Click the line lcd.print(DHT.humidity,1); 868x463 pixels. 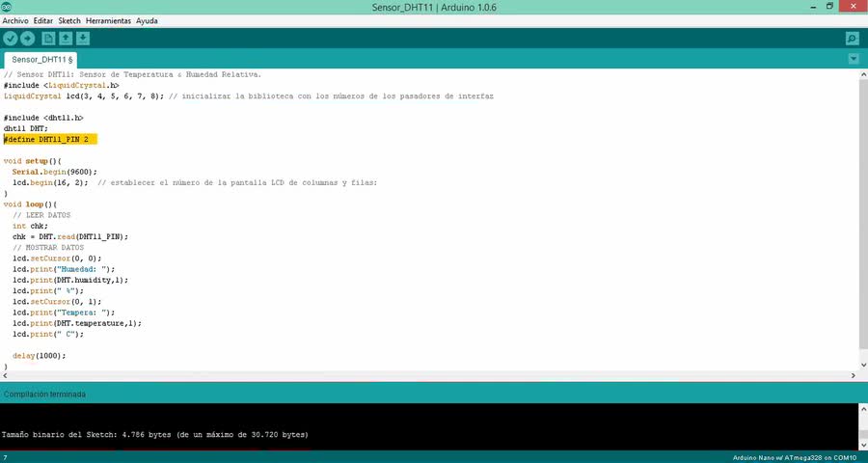coord(70,281)
